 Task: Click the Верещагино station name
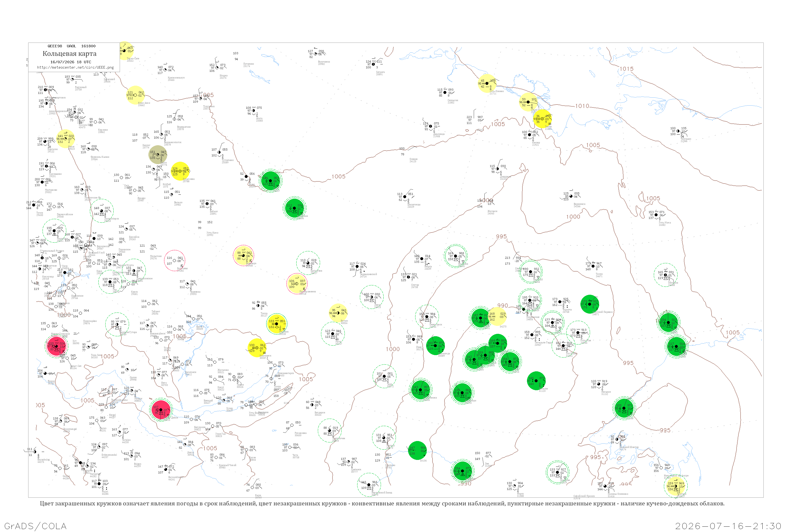point(184,127)
